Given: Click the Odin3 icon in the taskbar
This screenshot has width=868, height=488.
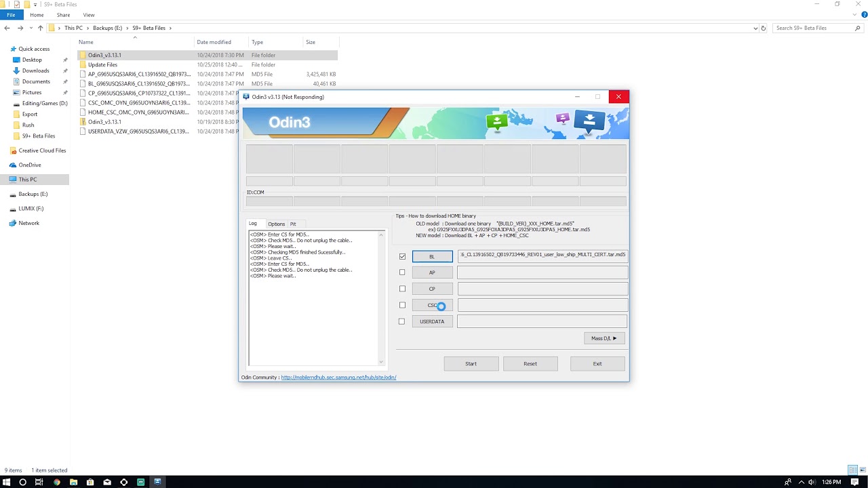Looking at the screenshot, I should click(157, 482).
